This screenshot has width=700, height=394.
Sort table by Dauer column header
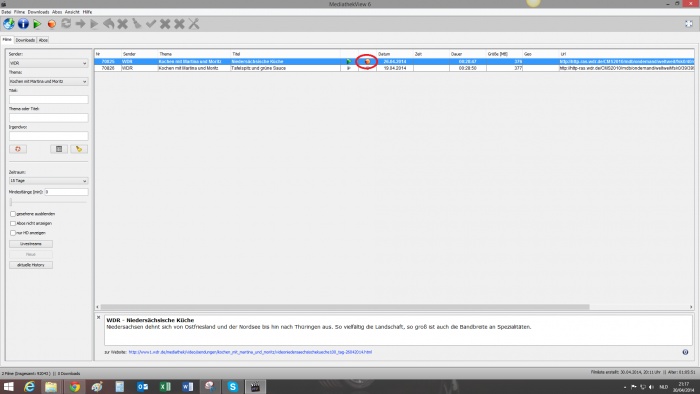pyautogui.click(x=467, y=54)
